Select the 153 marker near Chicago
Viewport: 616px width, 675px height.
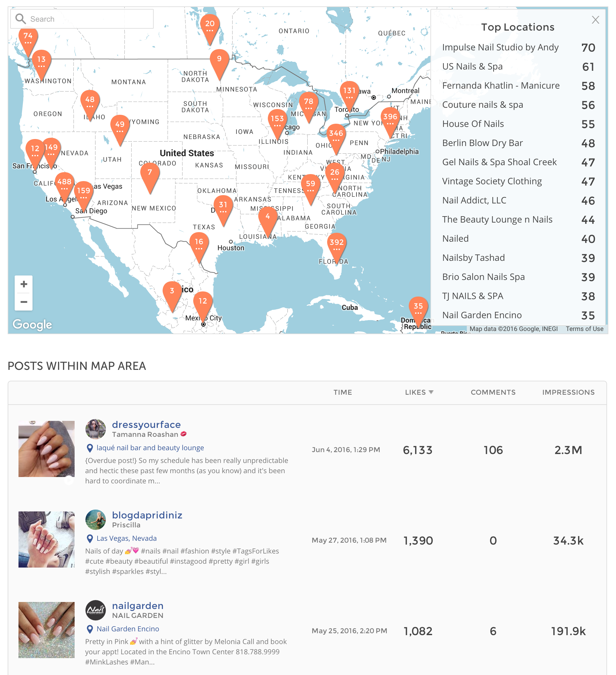coord(277,122)
